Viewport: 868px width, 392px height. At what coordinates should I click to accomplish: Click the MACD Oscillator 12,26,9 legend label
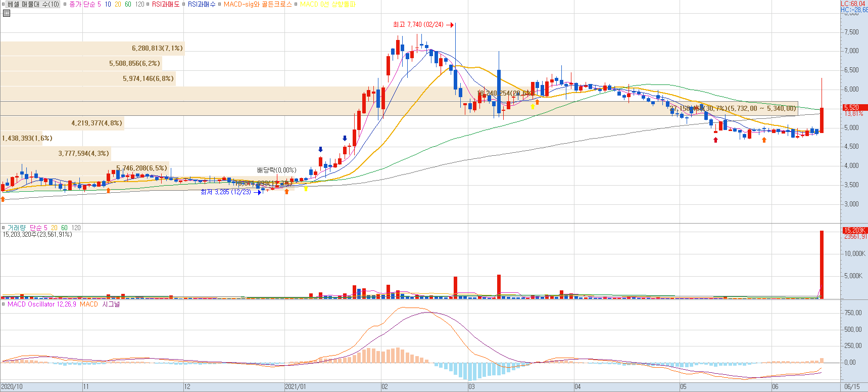pos(42,304)
